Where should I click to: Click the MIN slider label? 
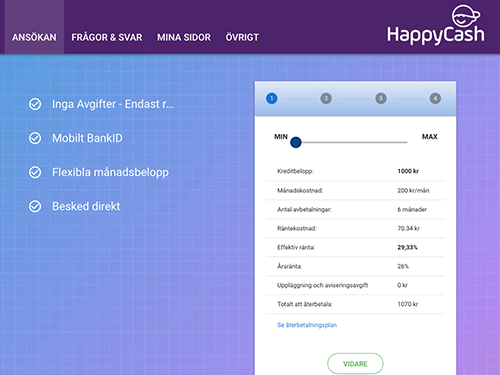point(281,137)
